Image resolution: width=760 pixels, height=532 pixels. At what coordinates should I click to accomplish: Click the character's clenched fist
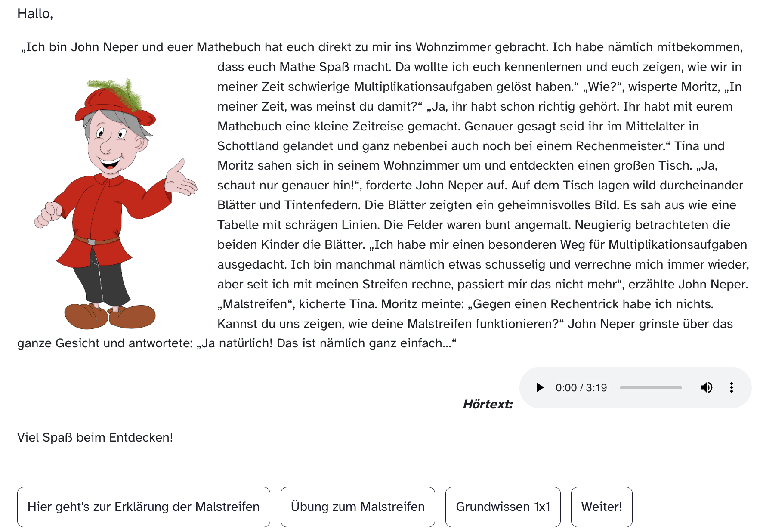pos(48,214)
